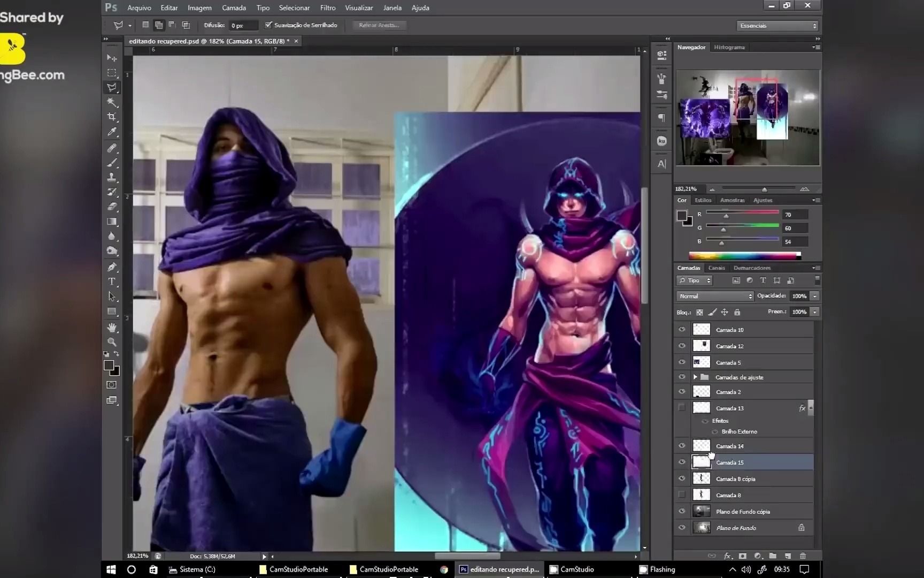924x578 pixels.
Task: Toggle Brilho Externo effect visibility
Action: pyautogui.click(x=715, y=431)
